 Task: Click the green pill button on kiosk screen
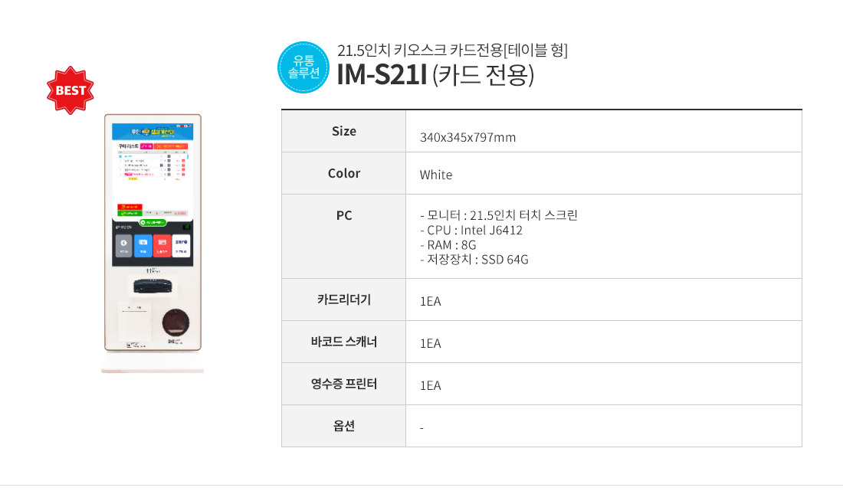click(x=153, y=222)
